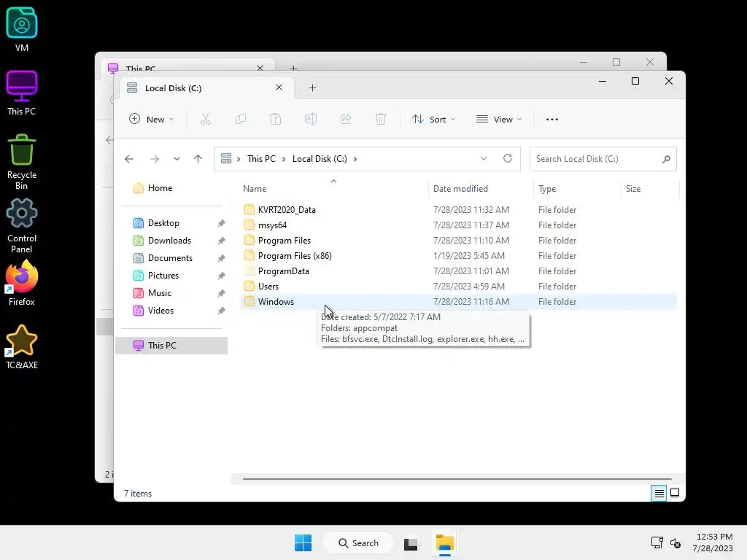Click the Task View taskbar icon

pyautogui.click(x=411, y=543)
